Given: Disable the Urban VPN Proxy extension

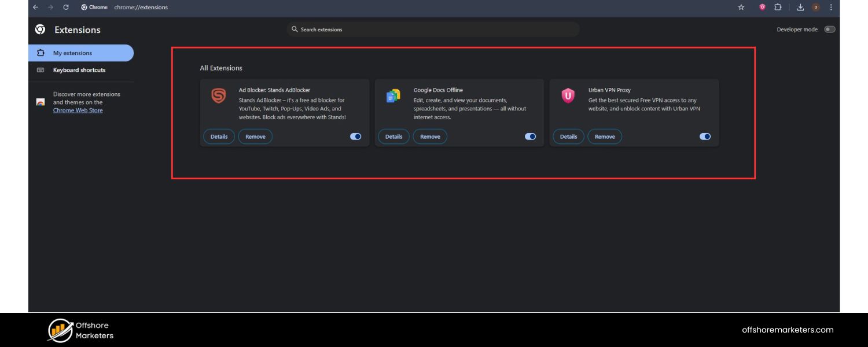Looking at the screenshot, I should tap(705, 136).
